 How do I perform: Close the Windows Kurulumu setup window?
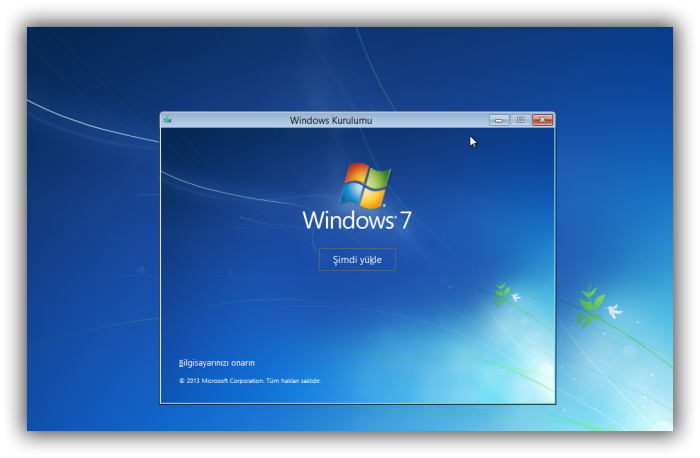(x=542, y=120)
